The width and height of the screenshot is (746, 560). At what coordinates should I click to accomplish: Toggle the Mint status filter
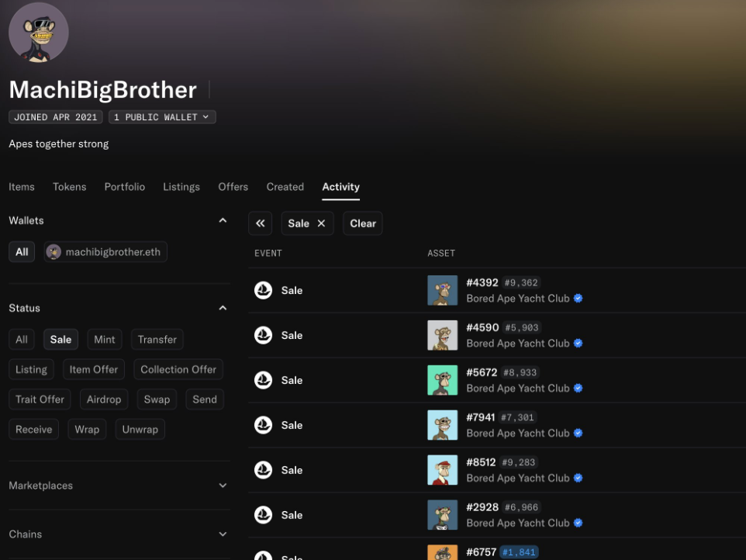pyautogui.click(x=105, y=339)
